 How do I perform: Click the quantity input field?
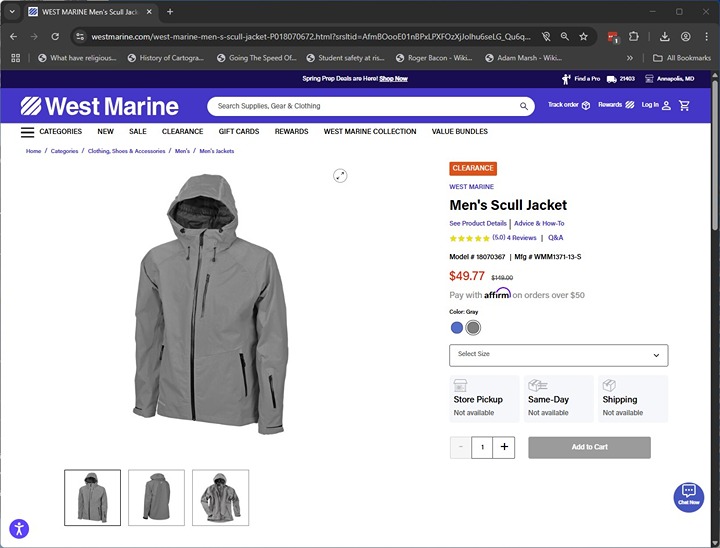click(482, 447)
